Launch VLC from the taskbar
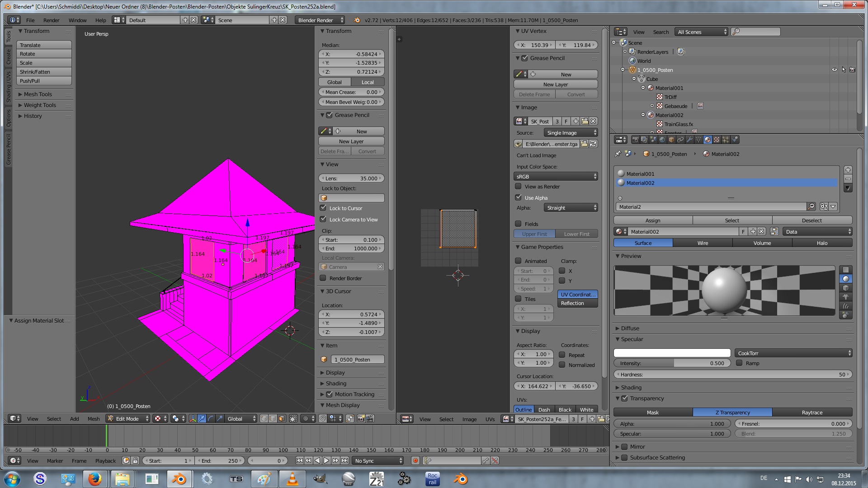The height and width of the screenshot is (488, 868). click(x=292, y=479)
